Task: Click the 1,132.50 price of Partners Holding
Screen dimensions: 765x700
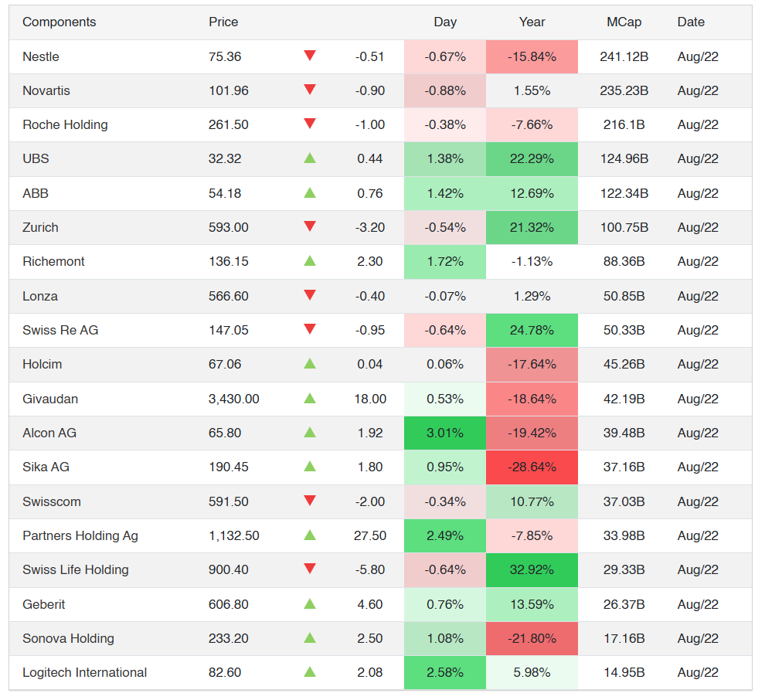Action: [233, 536]
